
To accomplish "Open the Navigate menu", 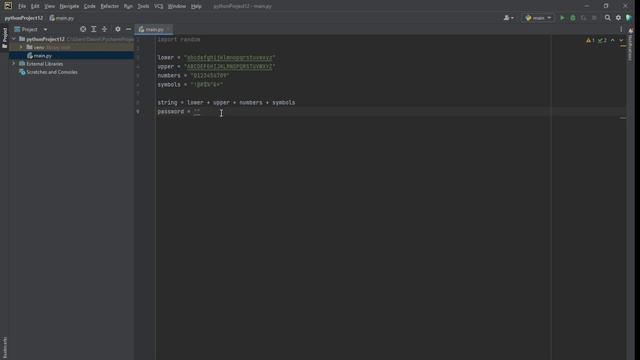I will pyautogui.click(x=69, y=6).
